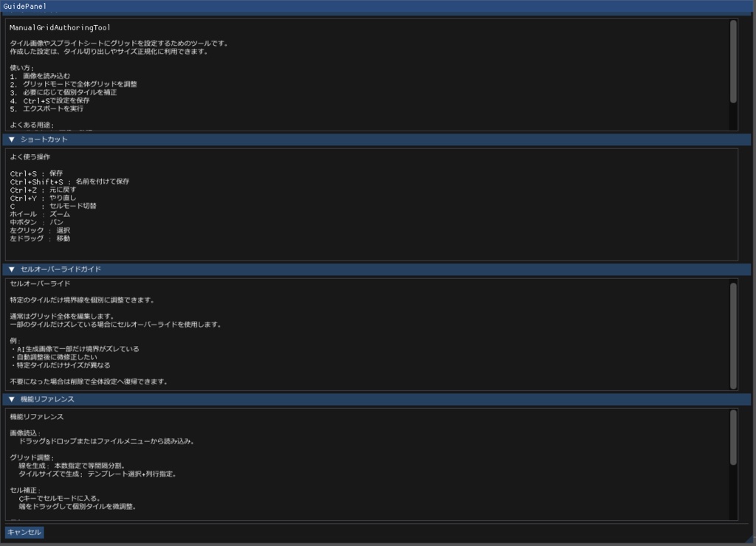Click the 'よくある用途:' label
This screenshot has height=546, width=756.
coord(32,125)
